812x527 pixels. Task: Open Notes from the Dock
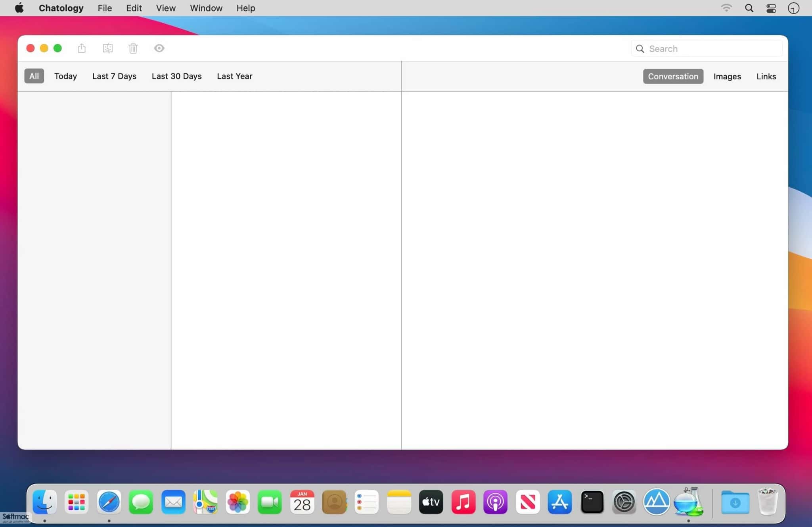point(399,502)
